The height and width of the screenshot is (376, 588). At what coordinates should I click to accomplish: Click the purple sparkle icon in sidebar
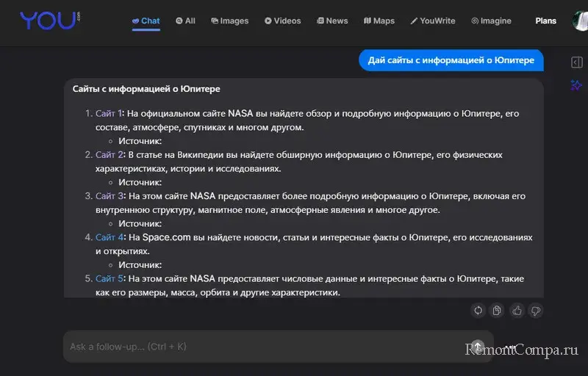[x=576, y=85]
